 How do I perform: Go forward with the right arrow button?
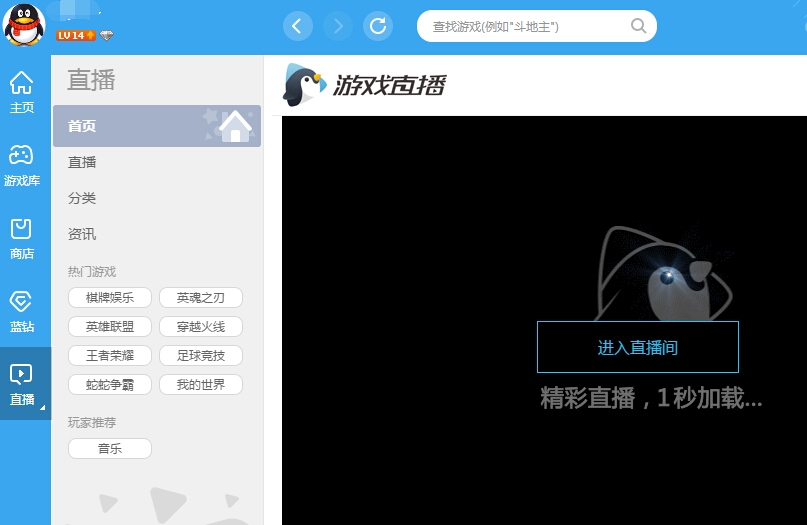[x=338, y=26]
